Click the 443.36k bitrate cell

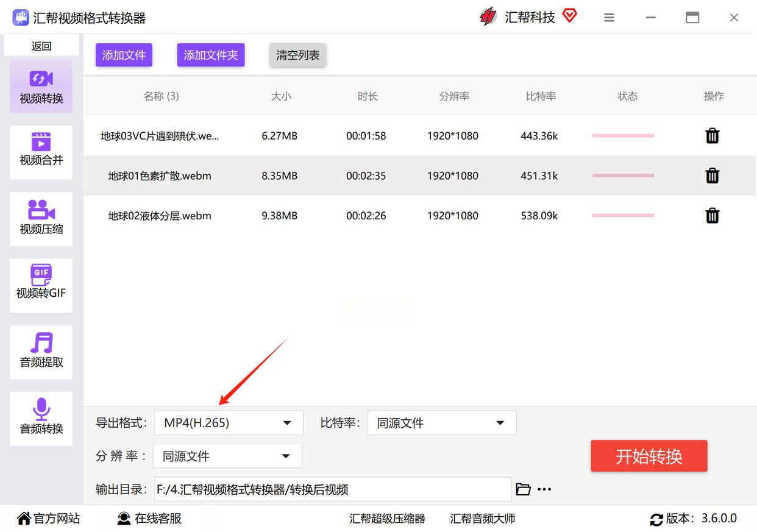(x=539, y=136)
